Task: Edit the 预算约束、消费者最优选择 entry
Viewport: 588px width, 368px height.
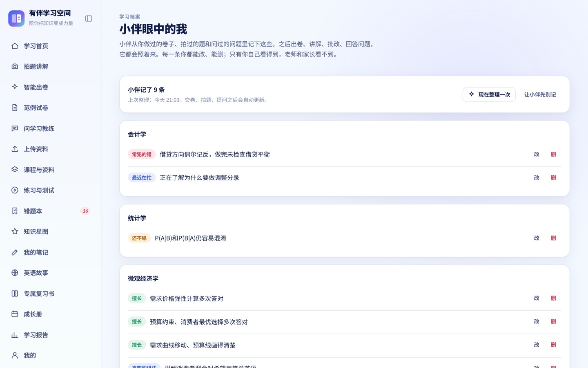Action: (x=537, y=321)
